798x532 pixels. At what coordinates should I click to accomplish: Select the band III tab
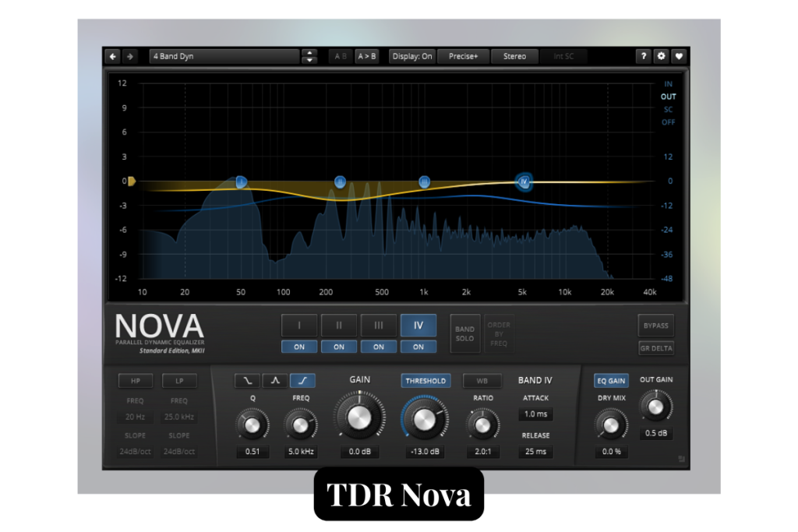[x=379, y=325]
